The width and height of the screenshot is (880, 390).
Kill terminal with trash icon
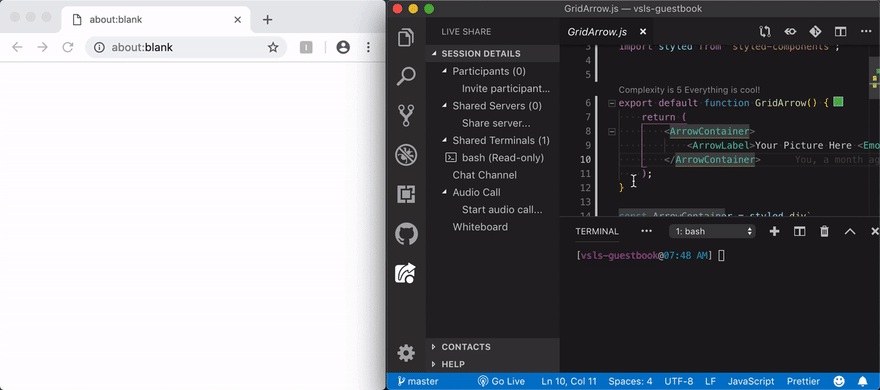pos(824,231)
